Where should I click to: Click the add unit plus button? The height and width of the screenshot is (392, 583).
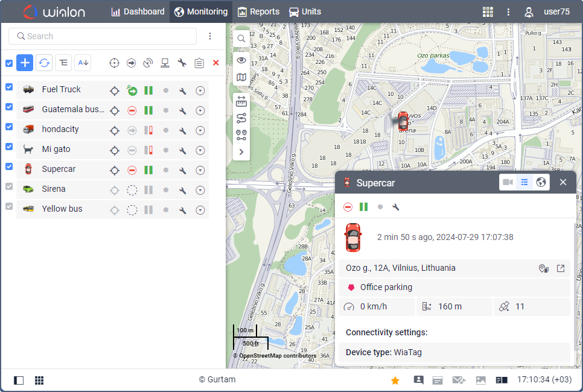point(25,62)
